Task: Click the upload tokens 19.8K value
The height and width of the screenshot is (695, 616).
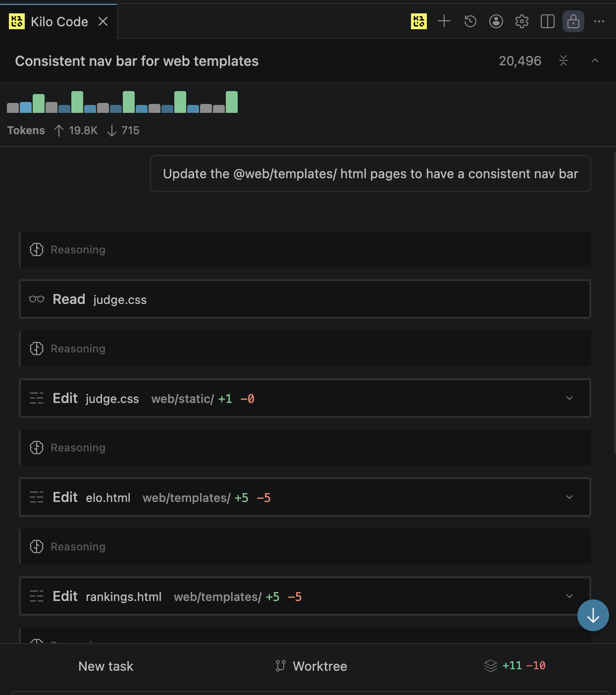Action: pyautogui.click(x=83, y=130)
